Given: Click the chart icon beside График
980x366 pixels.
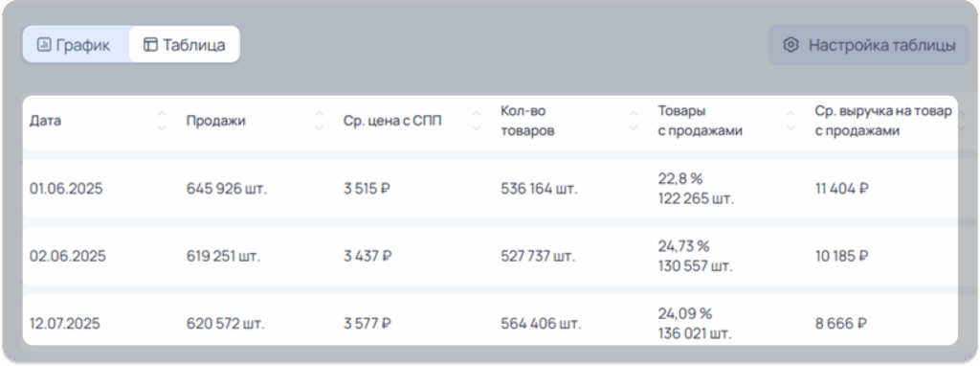Looking at the screenshot, I should [x=44, y=45].
